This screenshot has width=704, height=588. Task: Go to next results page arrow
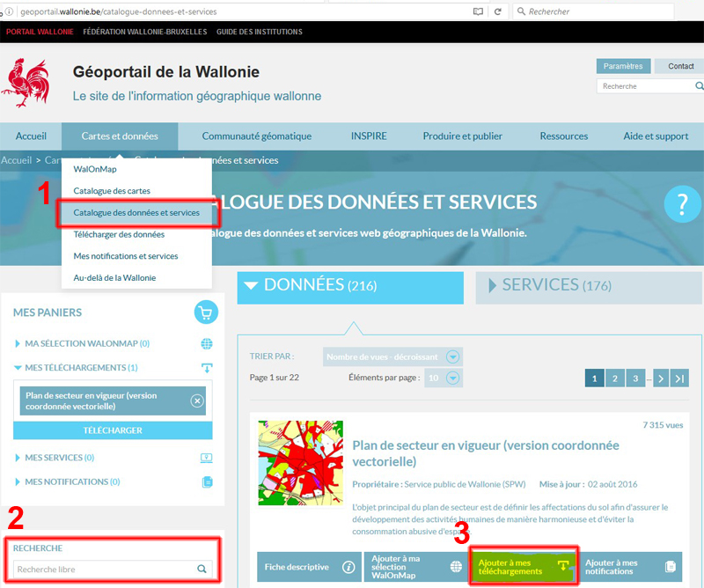[x=661, y=379]
